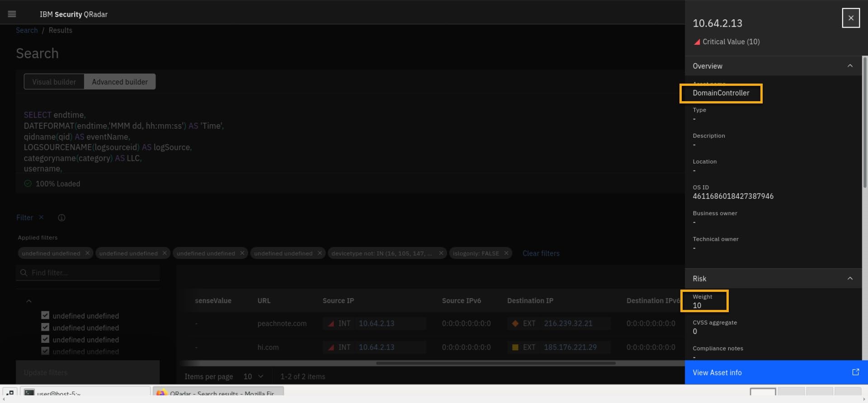Collapse the Risk section
The image size is (868, 403).
pyautogui.click(x=850, y=279)
